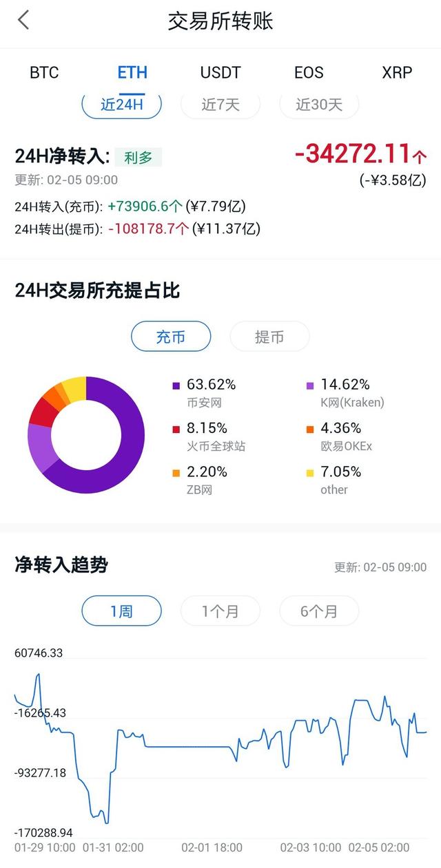Click the orange 欧易OKEx legend swatch
This screenshot has height=868, width=441.
(310, 429)
